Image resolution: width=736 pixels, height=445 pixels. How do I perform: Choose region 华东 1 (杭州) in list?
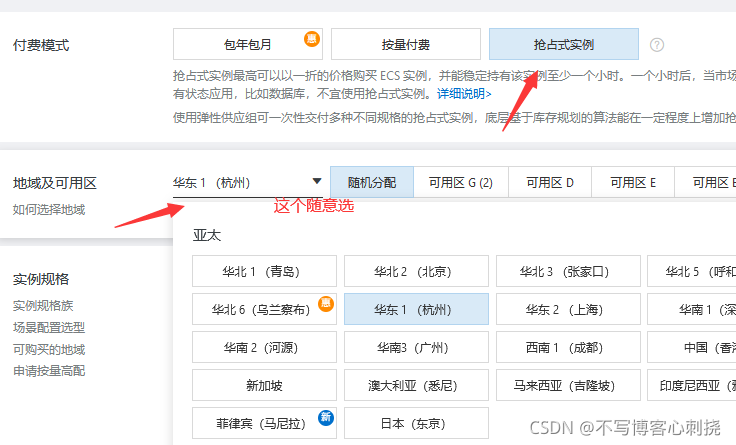coord(416,309)
